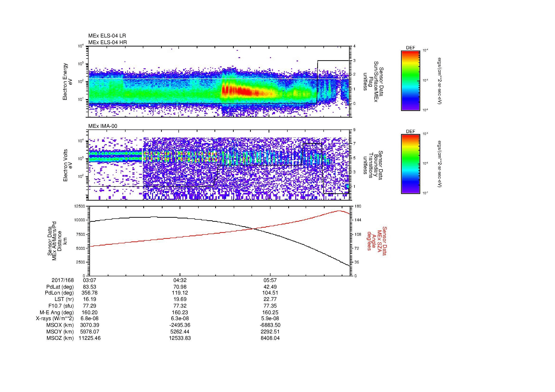The image size is (555, 392).
Task: Click the F10.7 (sfu) row label
Action: [61, 306]
